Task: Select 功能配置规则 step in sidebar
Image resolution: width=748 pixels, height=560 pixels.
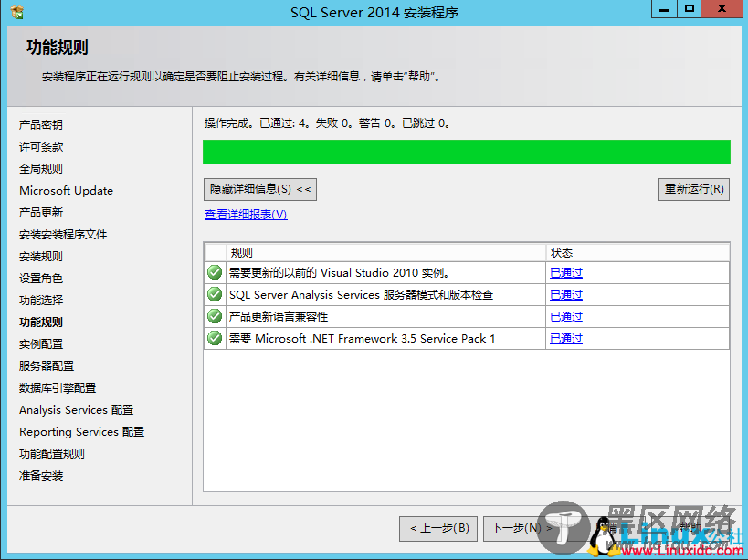Action: coord(52,454)
